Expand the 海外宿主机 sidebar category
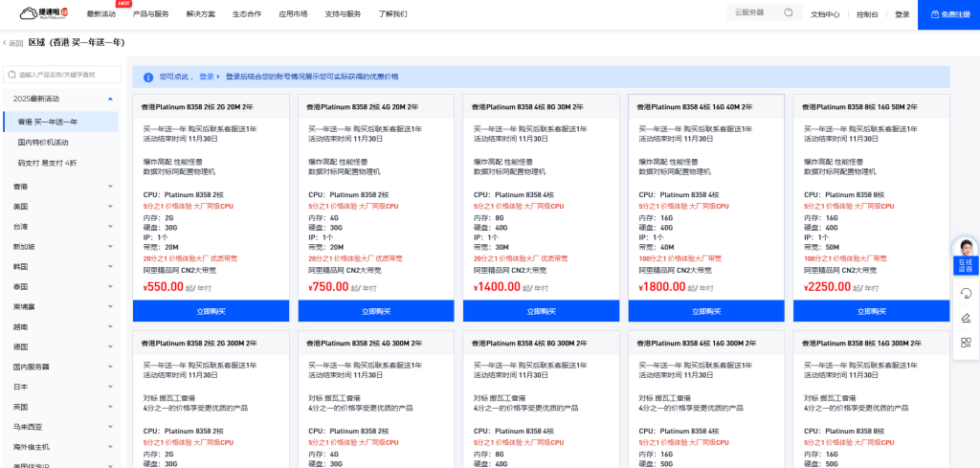980x468 pixels. [x=60, y=447]
